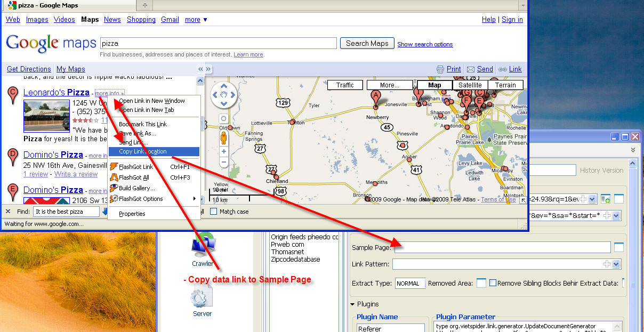Click the Find text field
This screenshot has width=644, height=332.
66,212
